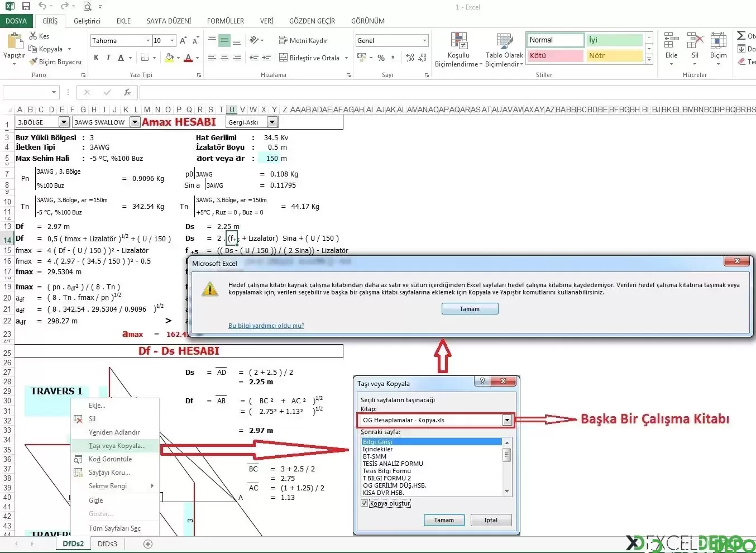Open Koşullu Biçimlendirme conditional formatting
756x553 pixels.
458,50
